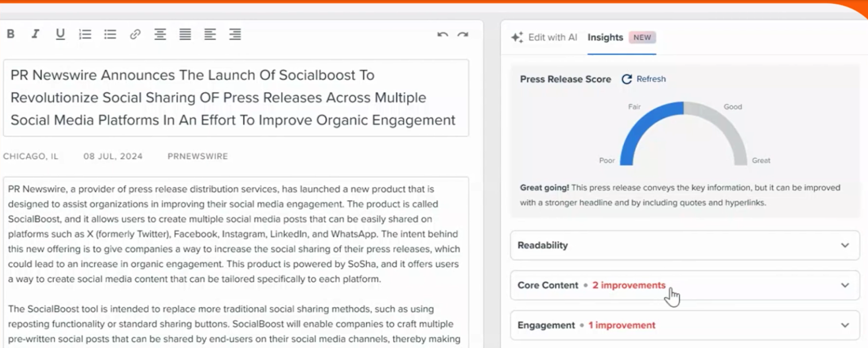Screen dimensions: 868x348
Task: Insert a numbered list
Action: pyautogui.click(x=85, y=35)
